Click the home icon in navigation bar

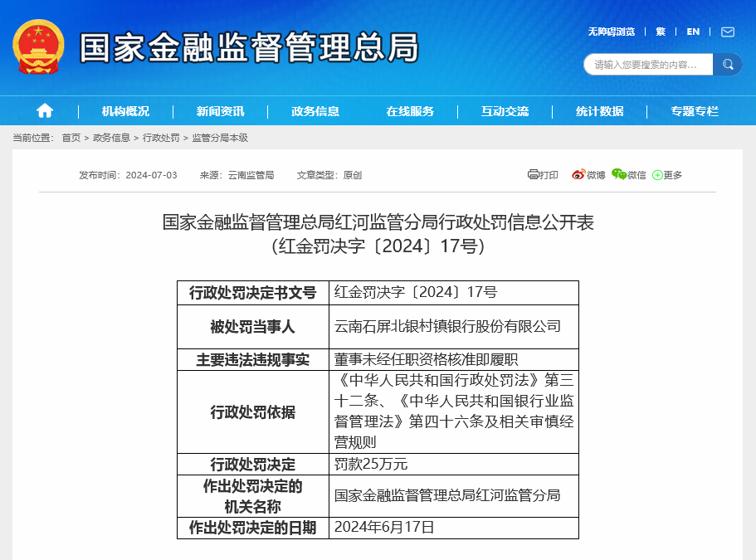click(x=44, y=111)
